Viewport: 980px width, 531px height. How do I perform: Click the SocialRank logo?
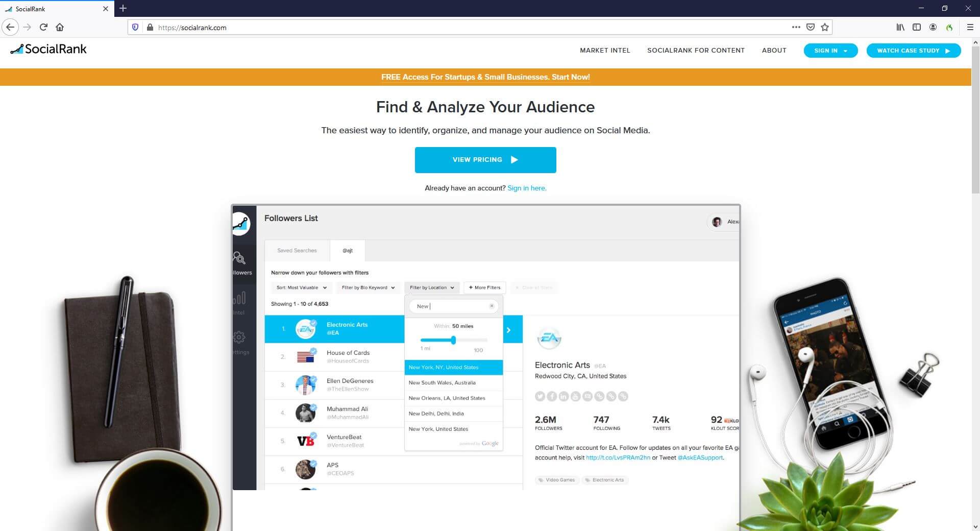coord(48,49)
